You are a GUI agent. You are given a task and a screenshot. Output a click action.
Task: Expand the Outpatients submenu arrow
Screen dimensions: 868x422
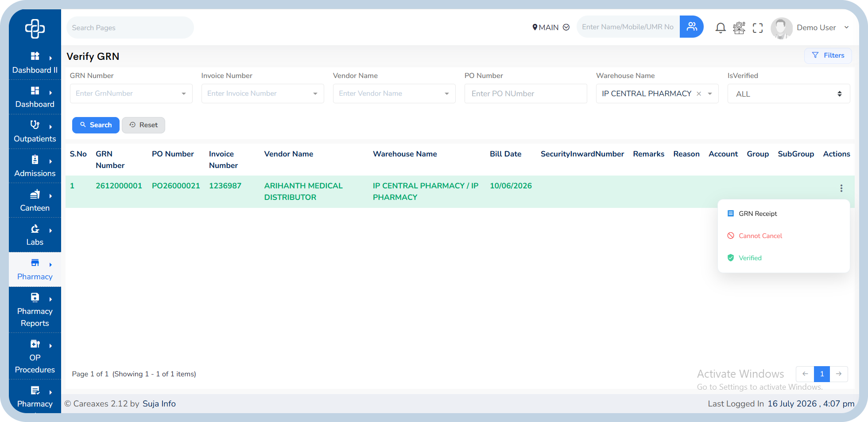(x=50, y=127)
